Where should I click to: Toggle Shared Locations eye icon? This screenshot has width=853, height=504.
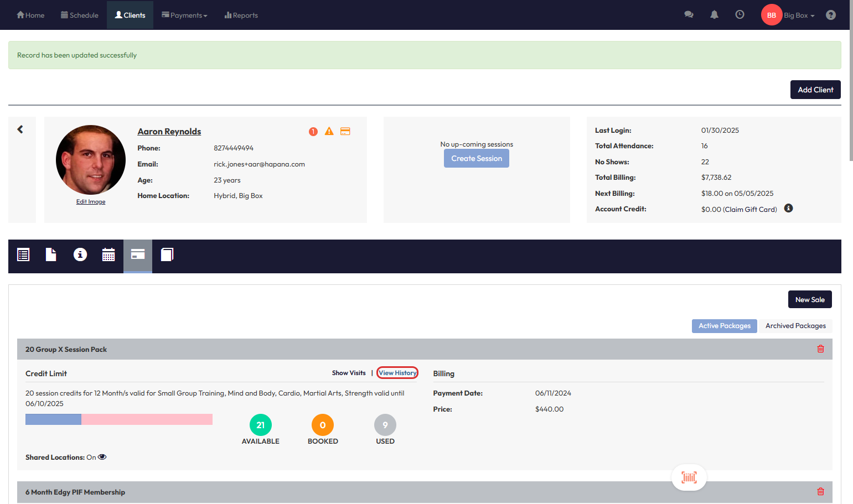click(x=102, y=457)
